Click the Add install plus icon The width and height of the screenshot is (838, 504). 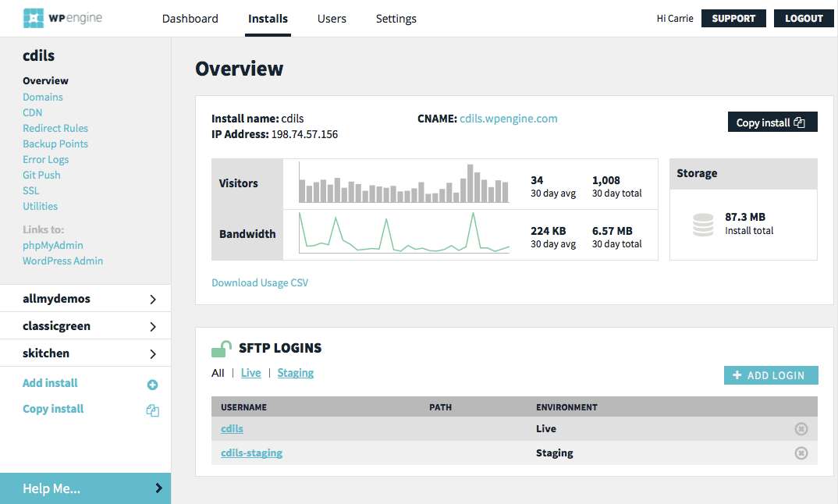pos(152,385)
